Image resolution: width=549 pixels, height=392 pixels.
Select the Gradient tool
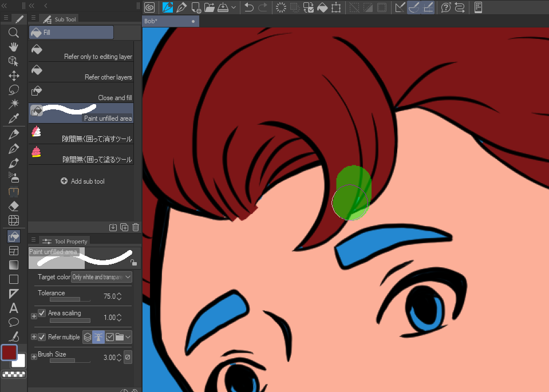click(13, 265)
